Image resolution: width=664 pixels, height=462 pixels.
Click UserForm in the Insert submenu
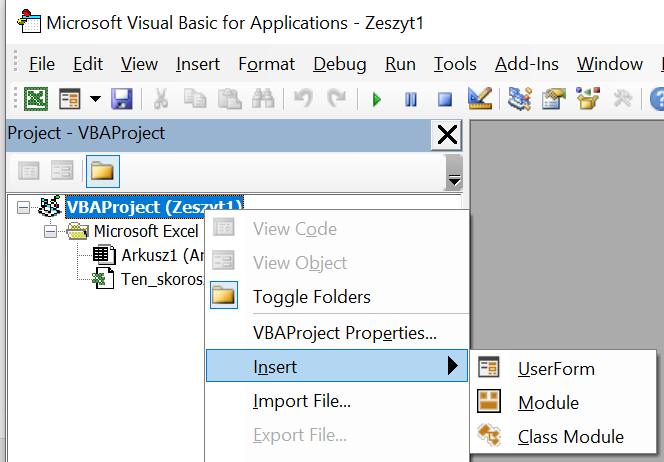[x=555, y=369]
